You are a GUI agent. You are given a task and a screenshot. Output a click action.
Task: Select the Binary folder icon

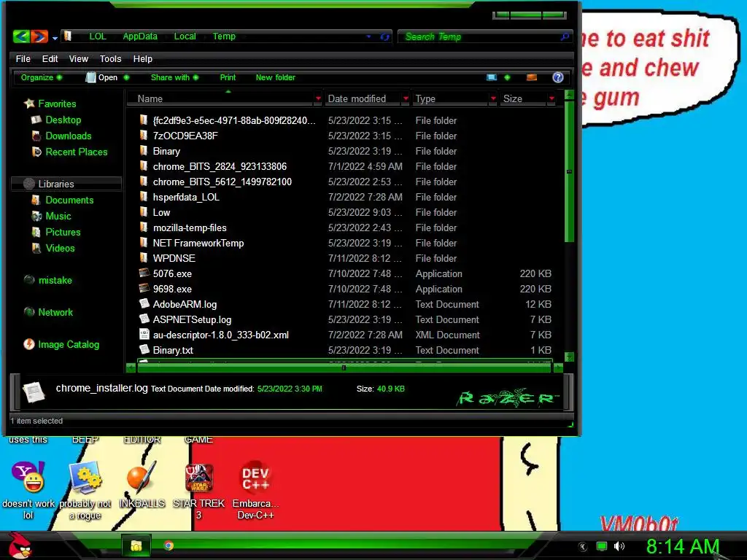[144, 151]
